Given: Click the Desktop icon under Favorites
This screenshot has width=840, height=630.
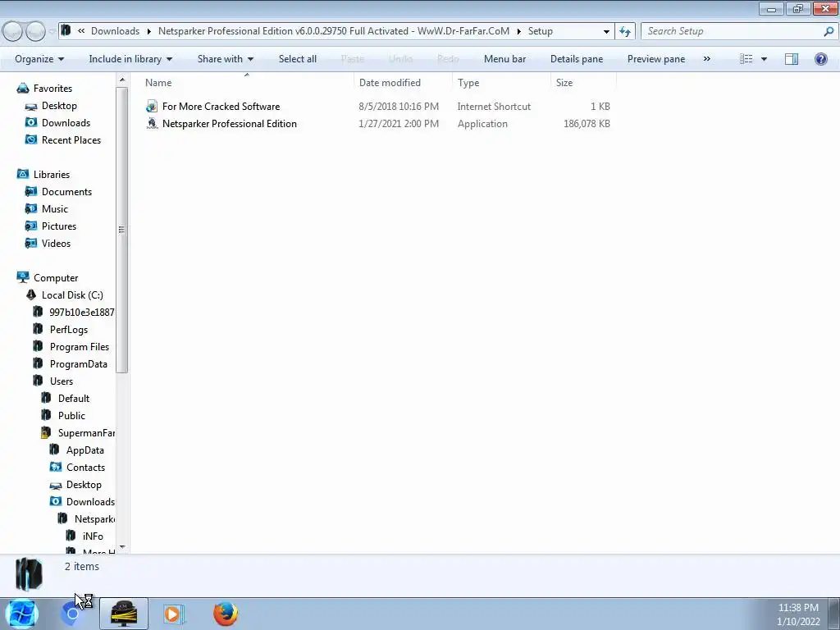Looking at the screenshot, I should click(x=32, y=106).
